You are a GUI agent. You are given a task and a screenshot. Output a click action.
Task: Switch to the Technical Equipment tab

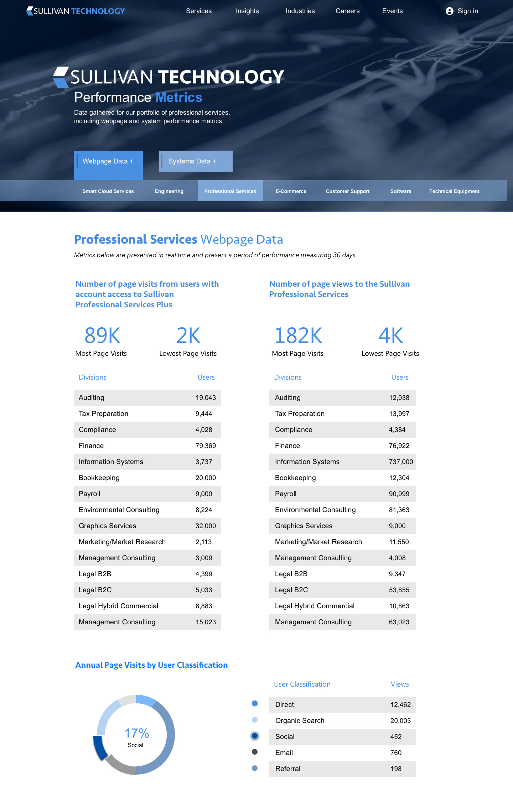(x=454, y=191)
